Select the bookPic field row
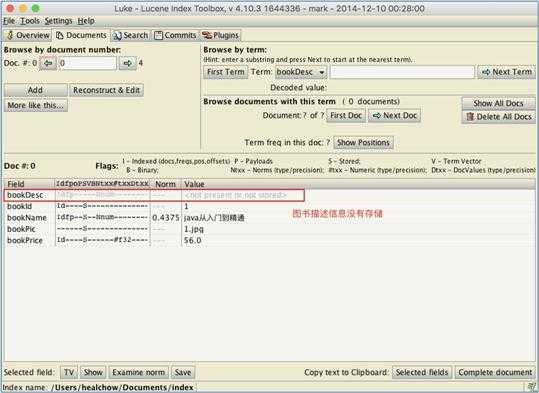This screenshot has height=393, width=539. tap(269, 229)
